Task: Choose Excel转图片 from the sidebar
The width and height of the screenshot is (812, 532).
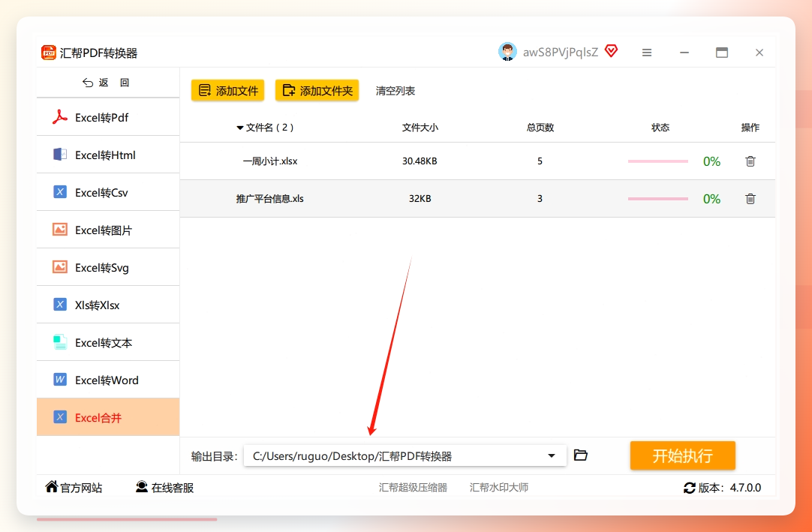Action: pyautogui.click(x=108, y=230)
